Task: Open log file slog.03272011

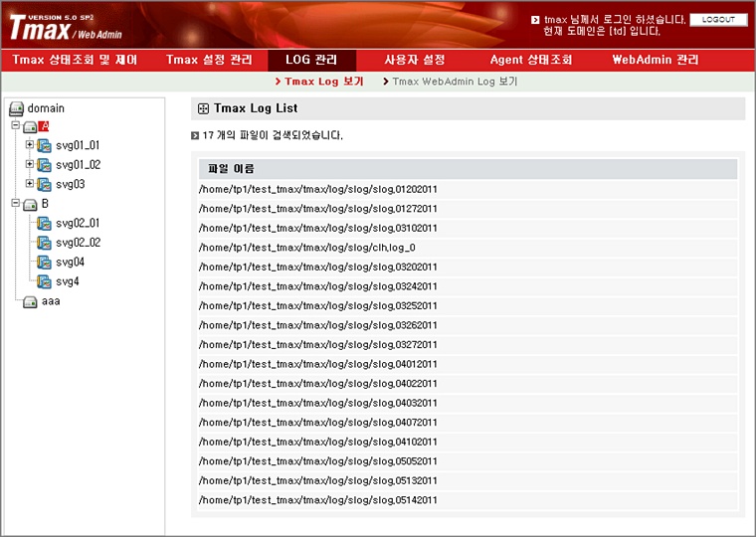Action: 318,345
